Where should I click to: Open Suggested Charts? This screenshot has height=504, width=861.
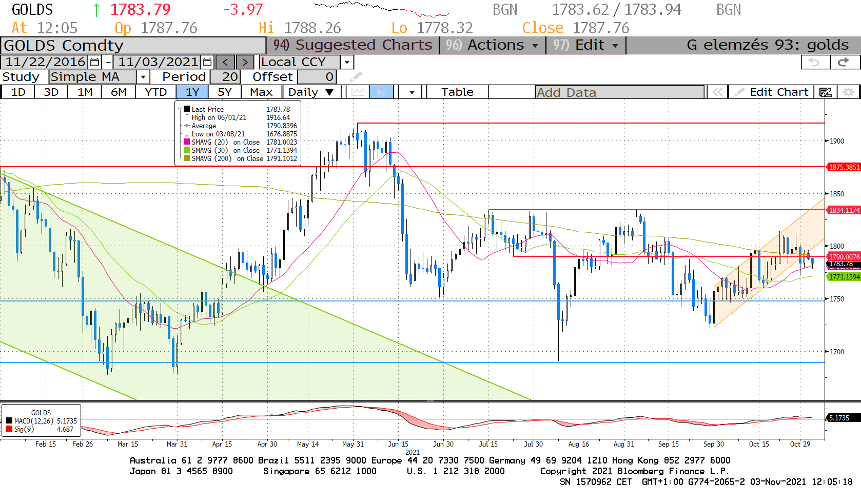pyautogui.click(x=353, y=45)
